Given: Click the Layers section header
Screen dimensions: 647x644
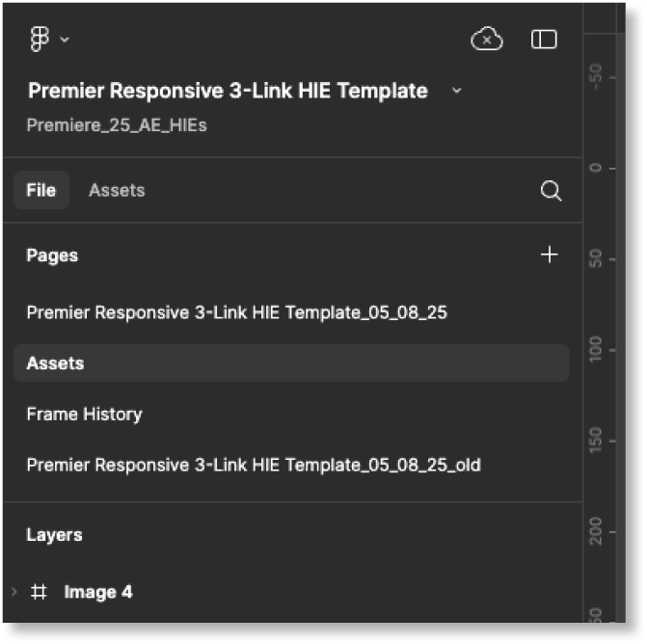Looking at the screenshot, I should (x=54, y=535).
